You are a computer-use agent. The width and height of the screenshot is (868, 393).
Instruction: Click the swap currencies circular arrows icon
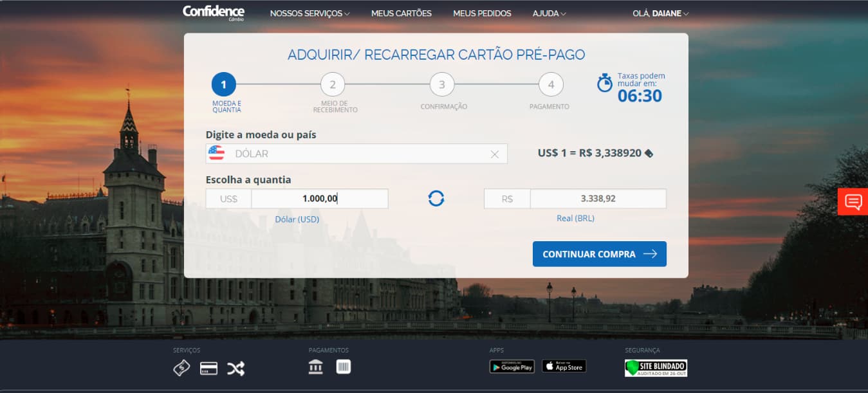click(436, 199)
